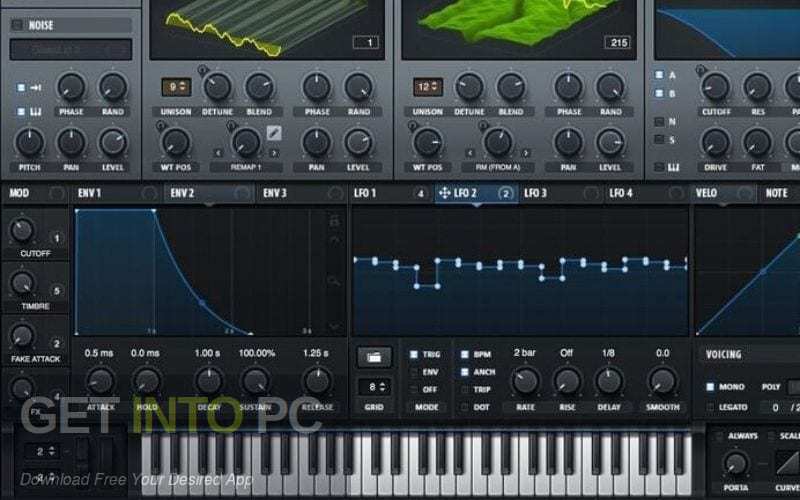Click the modulation indicator on filter CUTOFF
Image resolution: width=800 pixels, height=500 pixels.
click(701, 70)
